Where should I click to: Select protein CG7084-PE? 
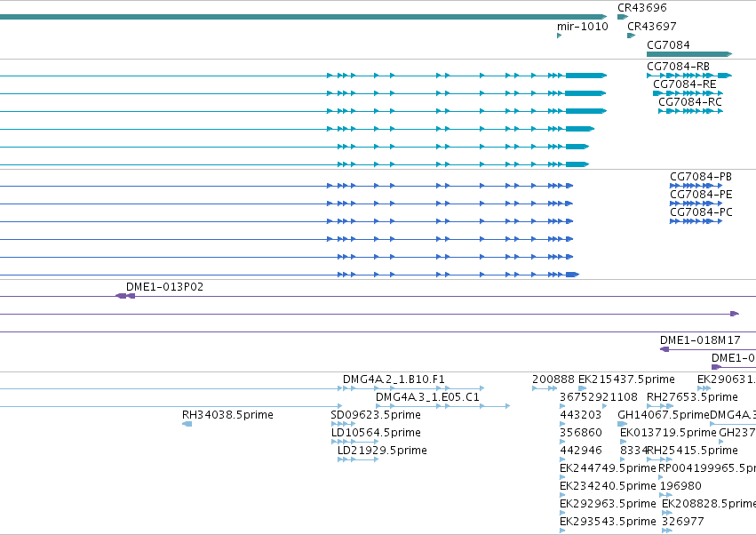pyautogui.click(x=696, y=204)
